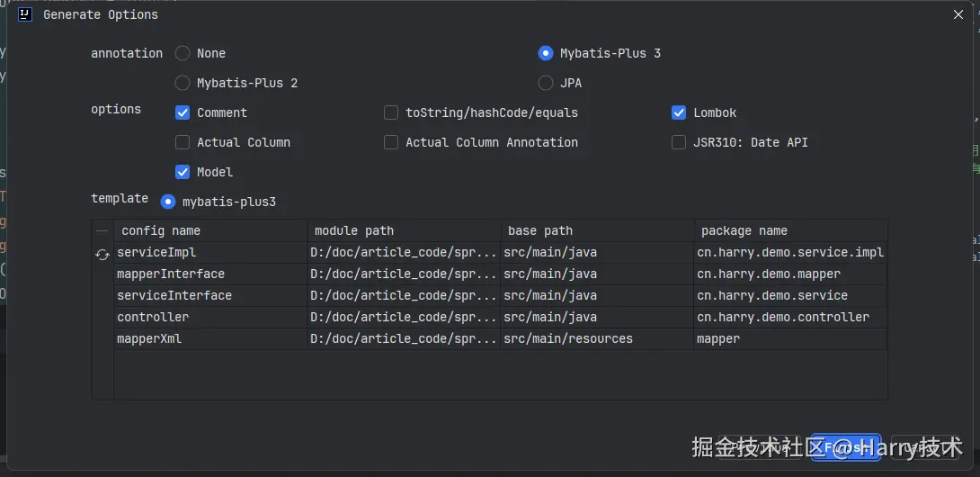Select the mapperXml config row
The image size is (980, 477).
[x=149, y=339]
